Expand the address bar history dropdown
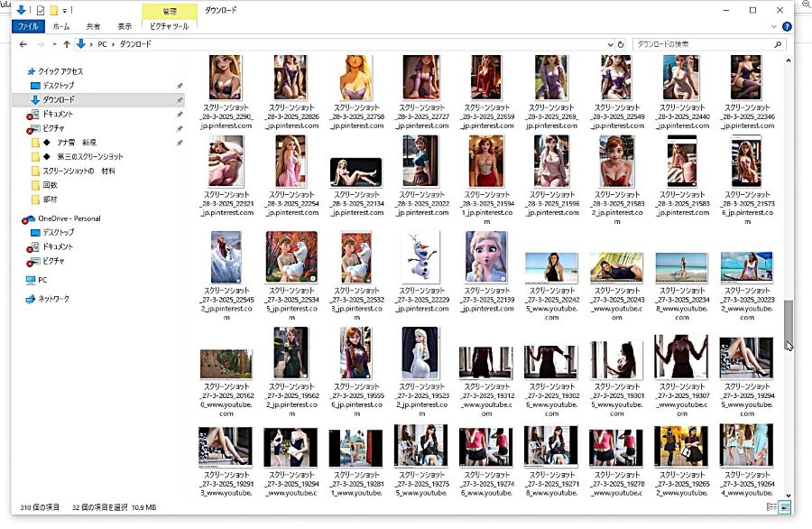This screenshot has width=812, height=529. 610,44
